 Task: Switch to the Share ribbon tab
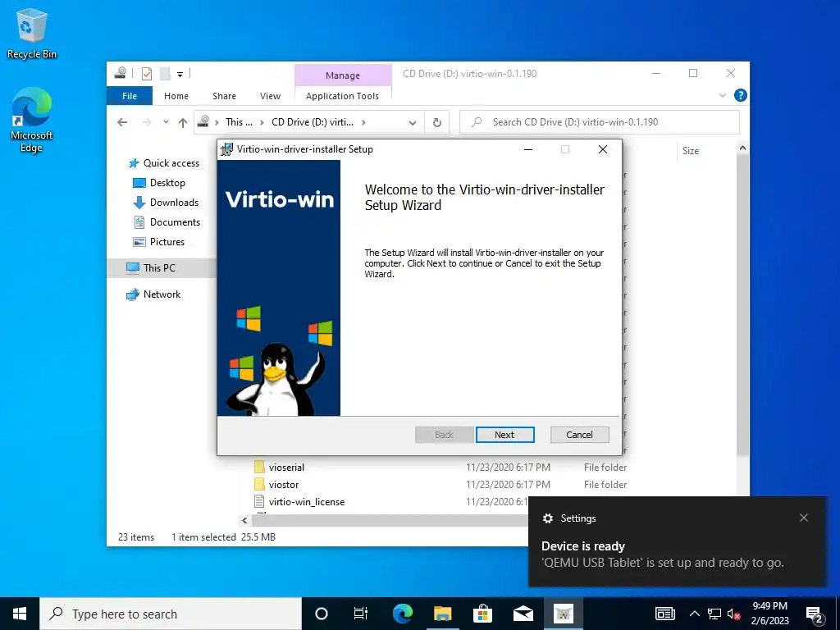224,96
